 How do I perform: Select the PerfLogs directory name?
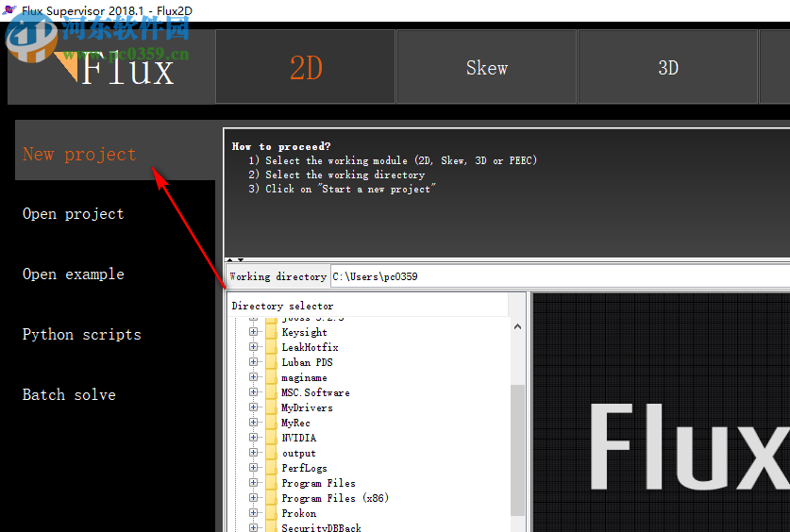point(304,468)
